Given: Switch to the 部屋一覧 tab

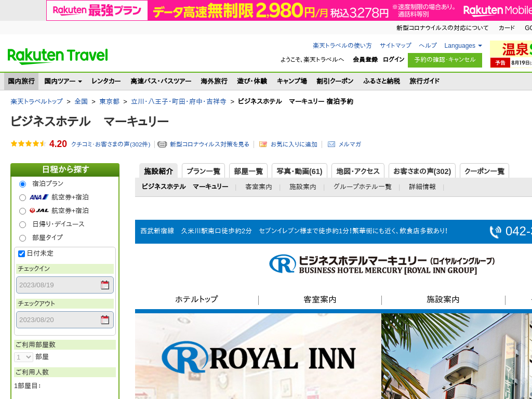Looking at the screenshot, I should click(248, 171).
